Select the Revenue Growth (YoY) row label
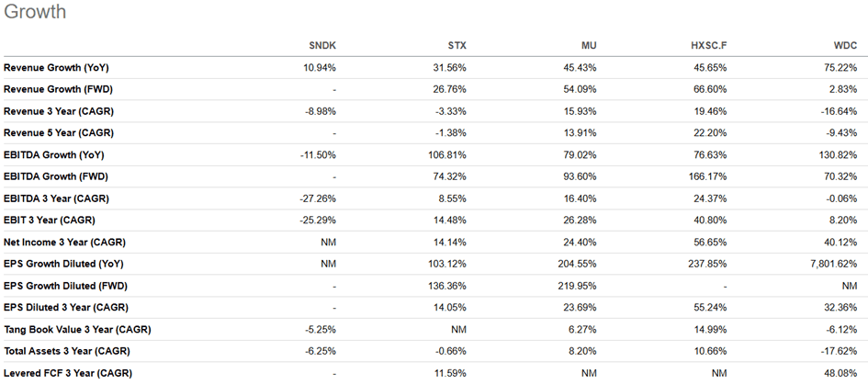868x385 pixels. point(57,68)
